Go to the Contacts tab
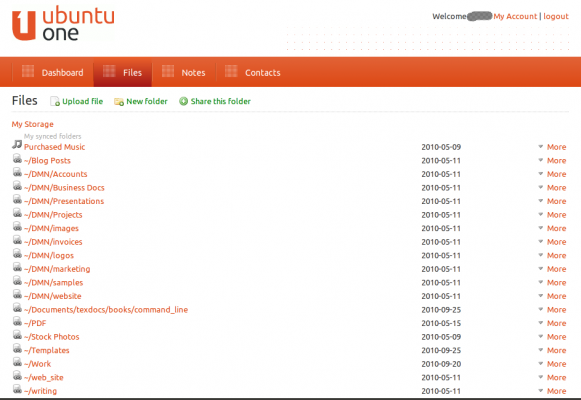This screenshot has height=400, width=581. coord(253,72)
